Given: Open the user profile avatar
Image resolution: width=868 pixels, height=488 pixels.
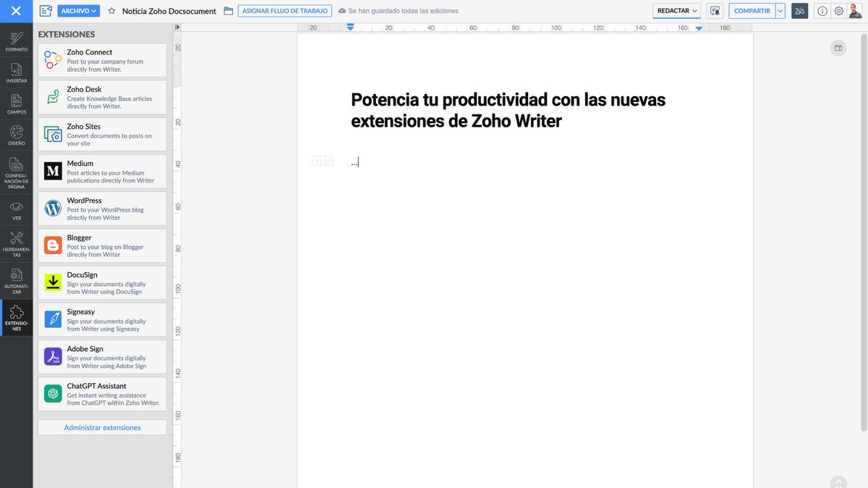Looking at the screenshot, I should [x=856, y=11].
